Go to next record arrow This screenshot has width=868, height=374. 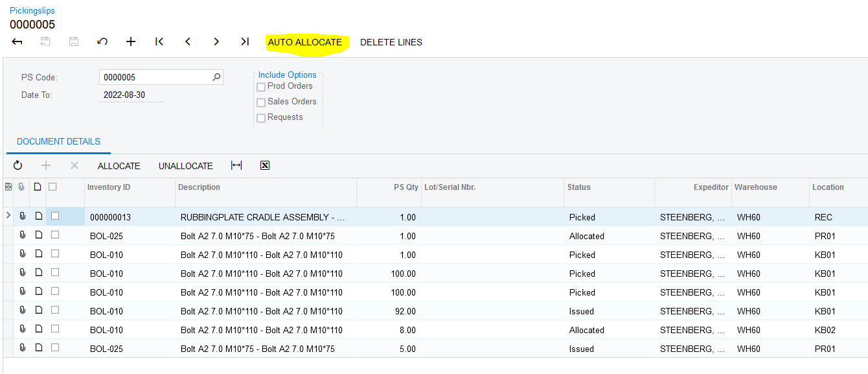pyautogui.click(x=216, y=42)
